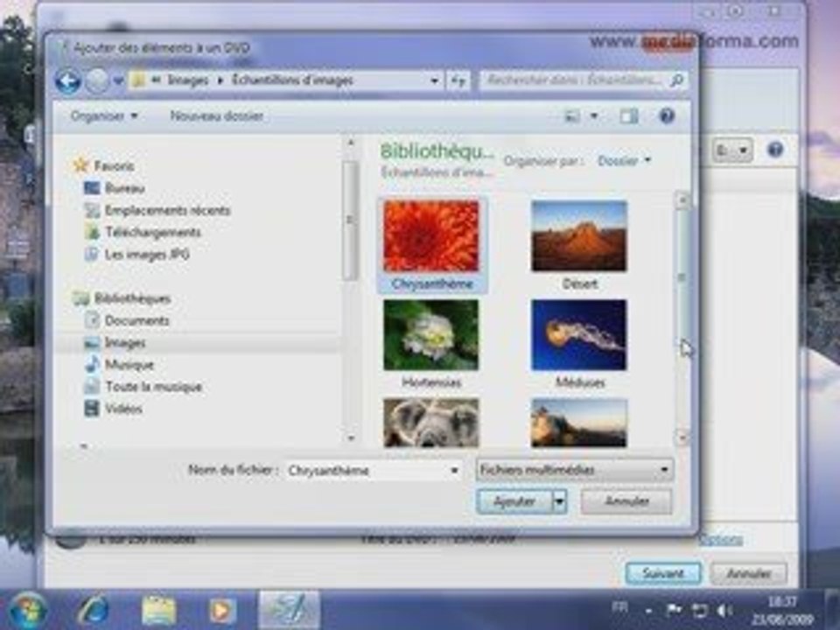This screenshot has height=630, width=840.
Task: Click the Nom du fichier text field
Action: click(x=367, y=471)
